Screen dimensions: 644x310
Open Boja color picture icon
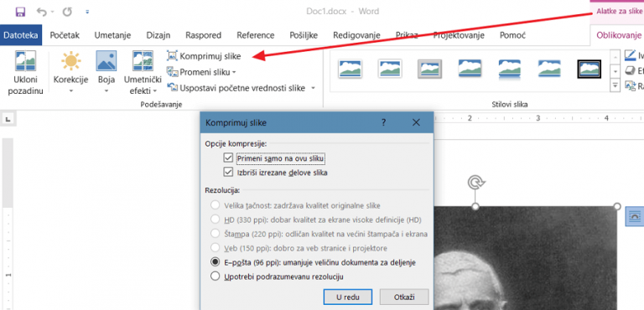click(x=106, y=61)
